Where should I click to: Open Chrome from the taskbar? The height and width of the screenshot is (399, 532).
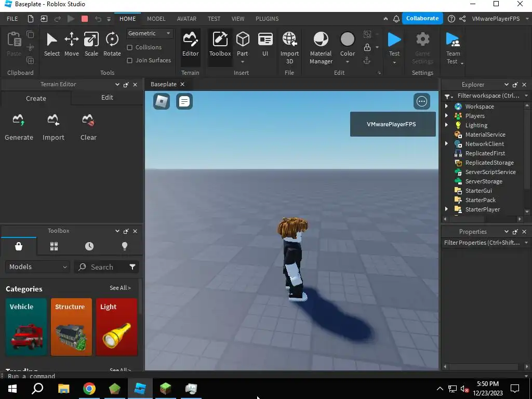tap(89, 389)
